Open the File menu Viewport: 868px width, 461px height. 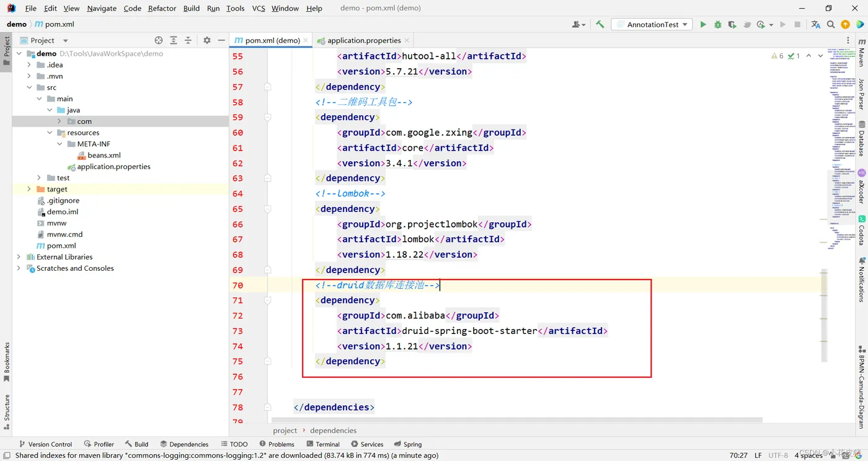click(x=31, y=8)
